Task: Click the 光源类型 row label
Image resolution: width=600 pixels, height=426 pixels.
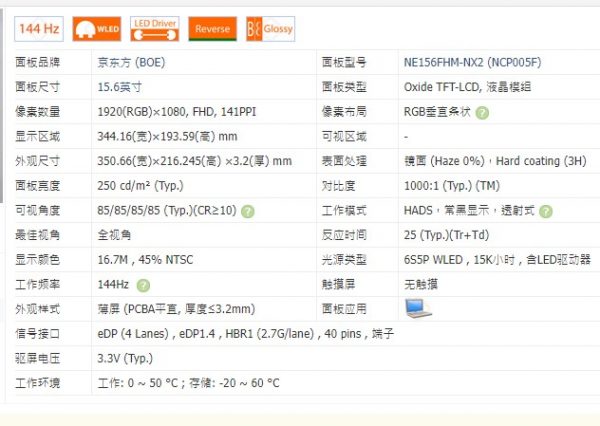Action: (344, 260)
